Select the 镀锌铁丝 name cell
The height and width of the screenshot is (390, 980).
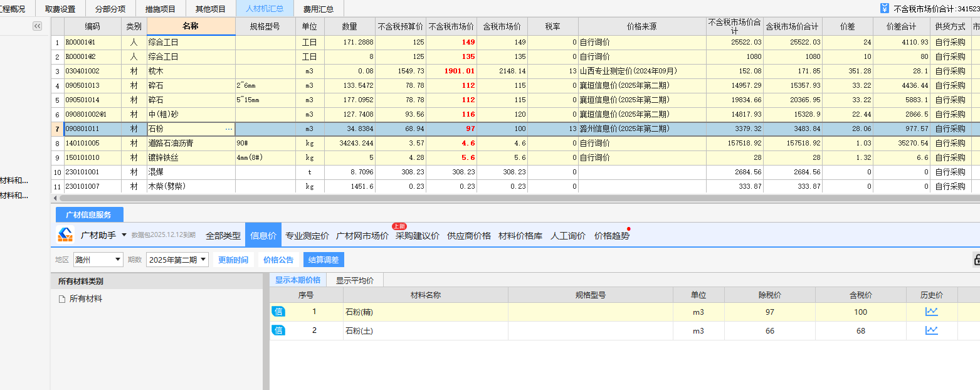(191, 157)
